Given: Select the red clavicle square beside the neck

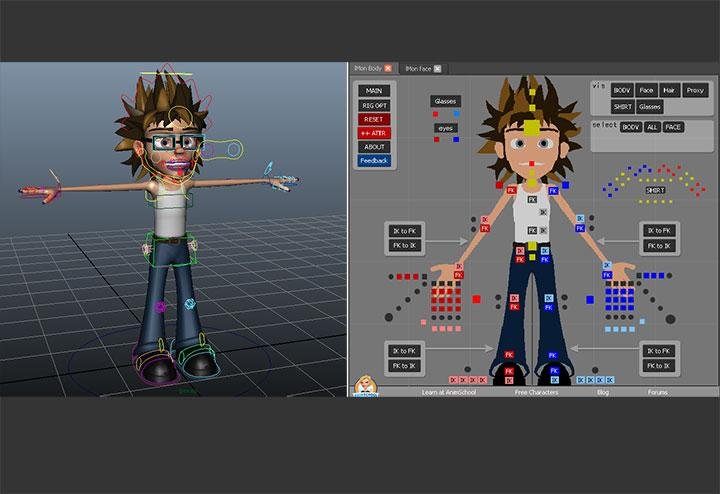Looking at the screenshot, I should [x=500, y=185].
